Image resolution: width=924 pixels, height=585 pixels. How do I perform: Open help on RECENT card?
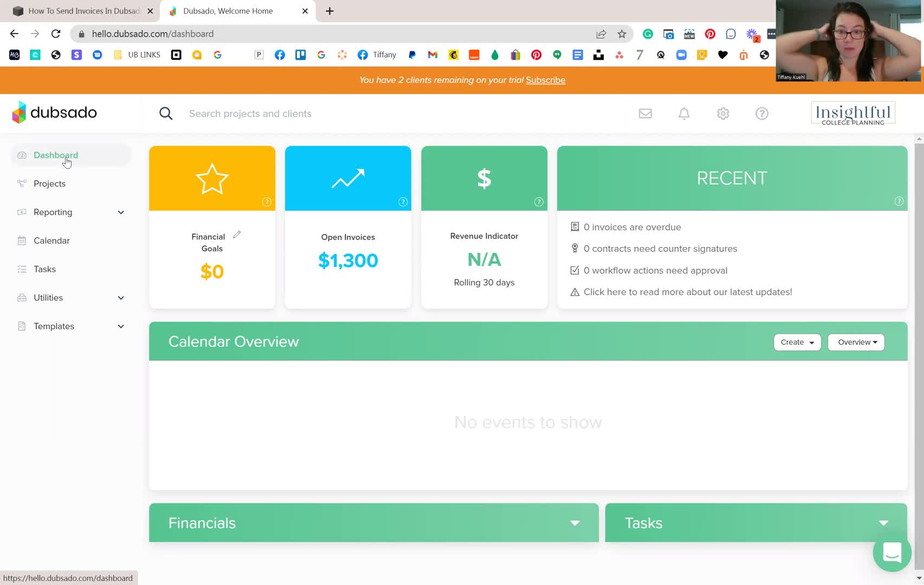click(x=899, y=201)
